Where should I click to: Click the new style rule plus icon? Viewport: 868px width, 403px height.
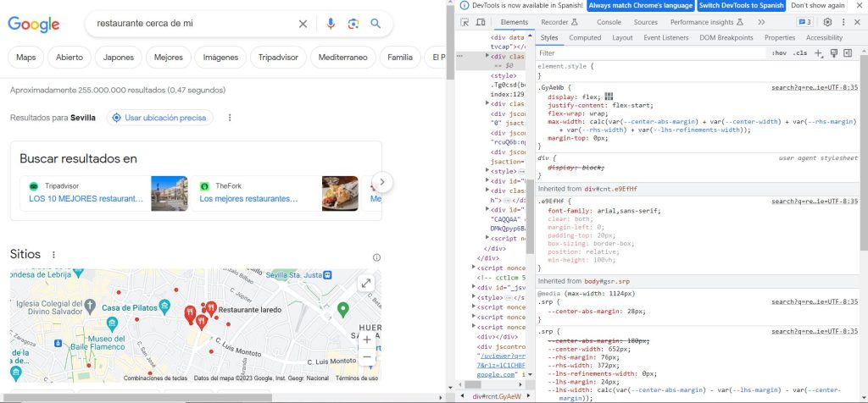point(819,52)
